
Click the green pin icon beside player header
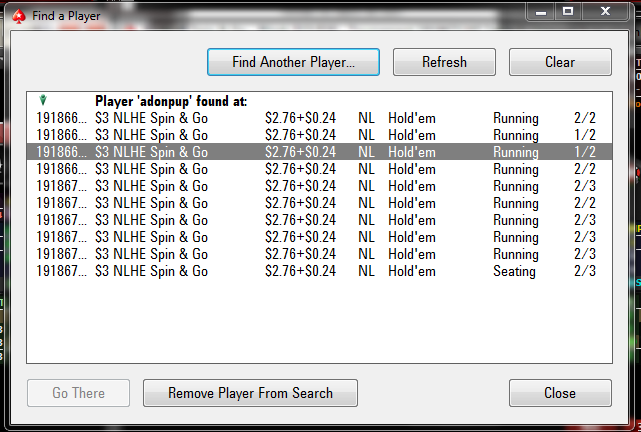43,99
